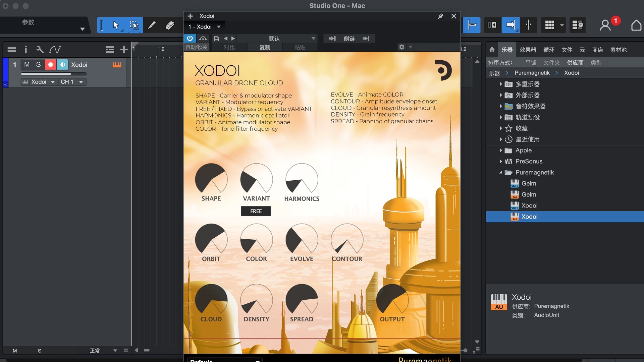This screenshot has height=362, width=644.
Task: Mute the Xodoi track
Action: (27, 65)
